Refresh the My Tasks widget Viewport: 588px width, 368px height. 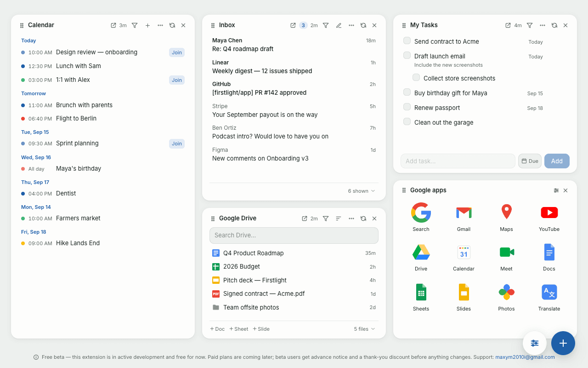pos(554,25)
